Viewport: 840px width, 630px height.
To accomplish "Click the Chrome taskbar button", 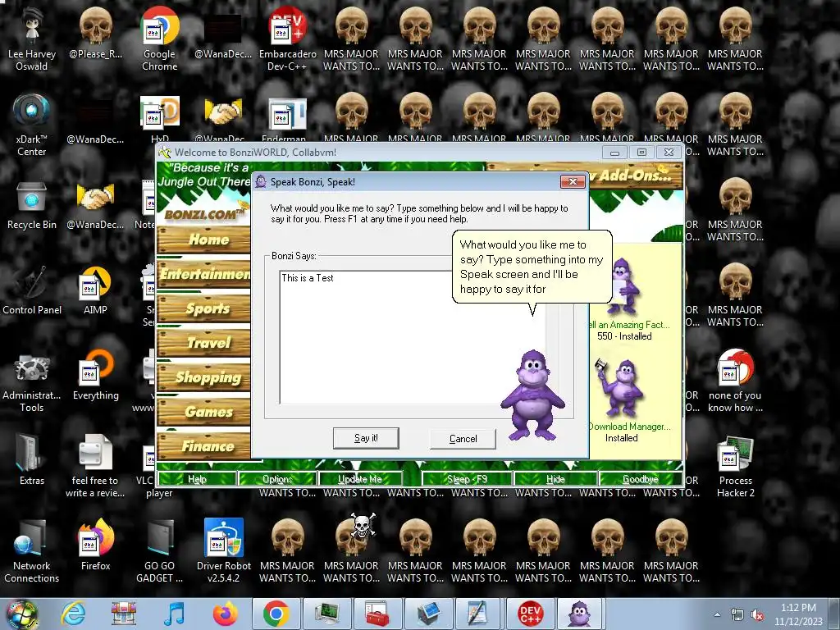I will 276,614.
